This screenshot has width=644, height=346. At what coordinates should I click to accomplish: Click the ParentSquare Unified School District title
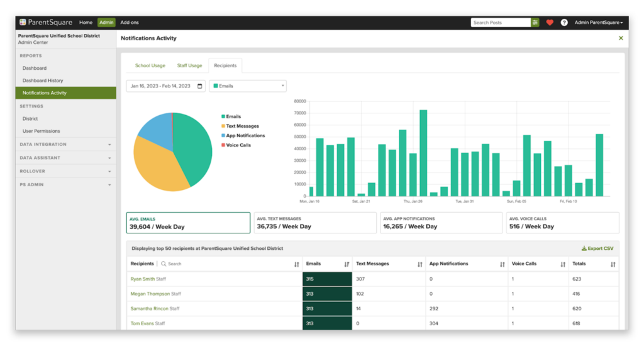coord(58,36)
